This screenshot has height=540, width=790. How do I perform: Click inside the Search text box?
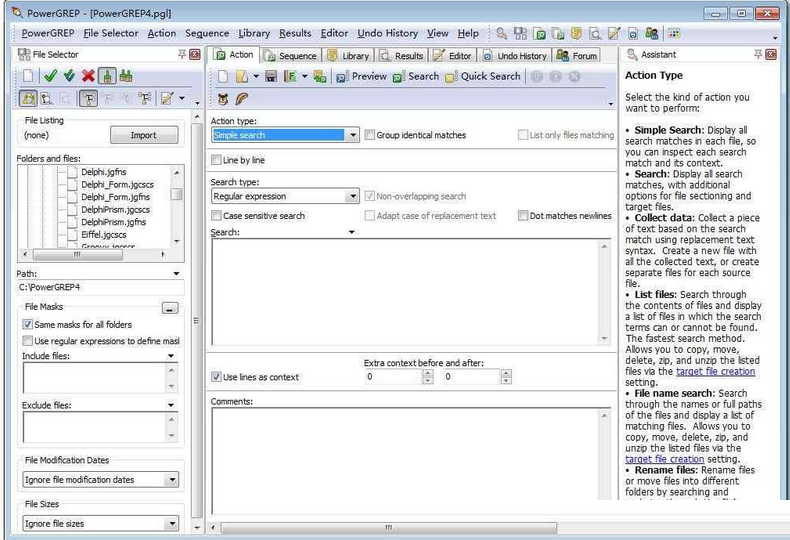pyautogui.click(x=405, y=290)
